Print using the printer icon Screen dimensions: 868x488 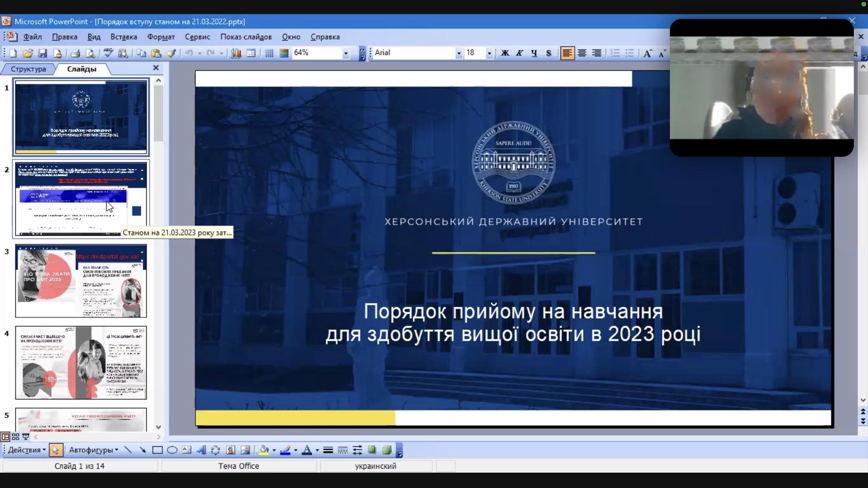pyautogui.click(x=75, y=53)
